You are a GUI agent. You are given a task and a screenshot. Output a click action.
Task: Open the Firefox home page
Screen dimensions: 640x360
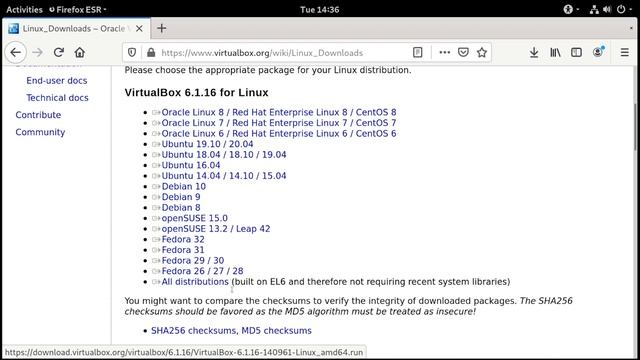[80, 52]
